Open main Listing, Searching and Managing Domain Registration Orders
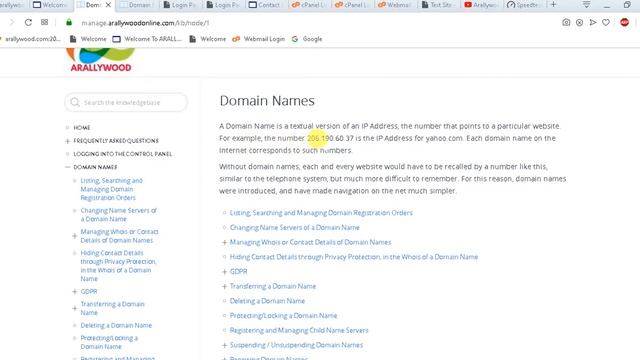Viewport: 640px width, 360px height. (x=321, y=213)
